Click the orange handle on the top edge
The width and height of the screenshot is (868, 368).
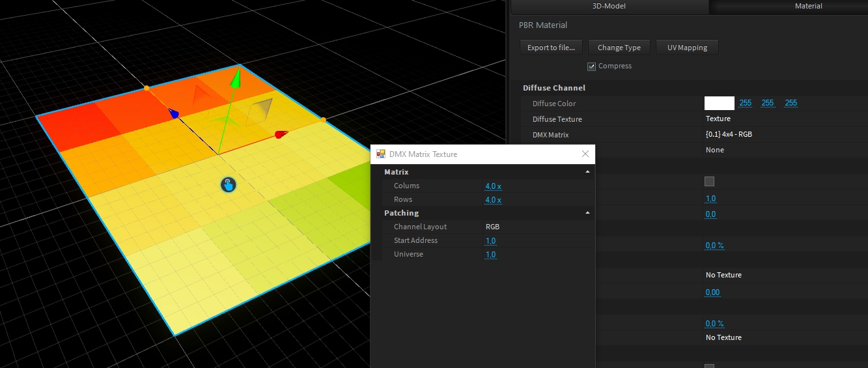pyautogui.click(x=147, y=87)
